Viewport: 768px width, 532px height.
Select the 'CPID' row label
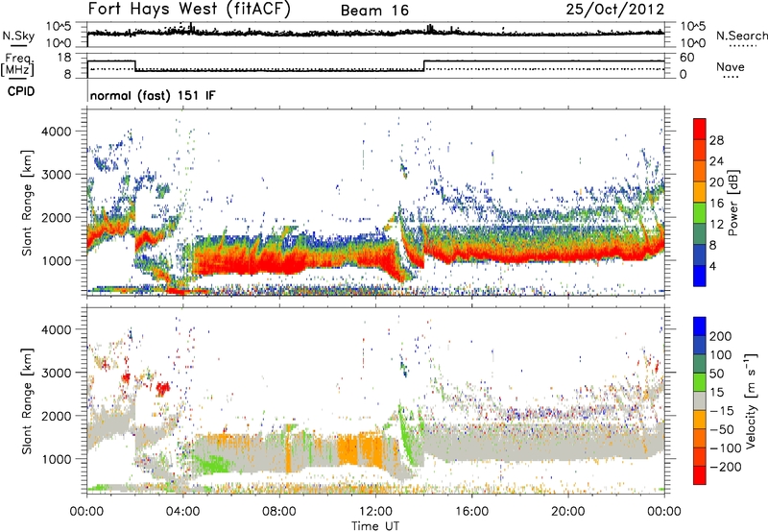(x=21, y=91)
